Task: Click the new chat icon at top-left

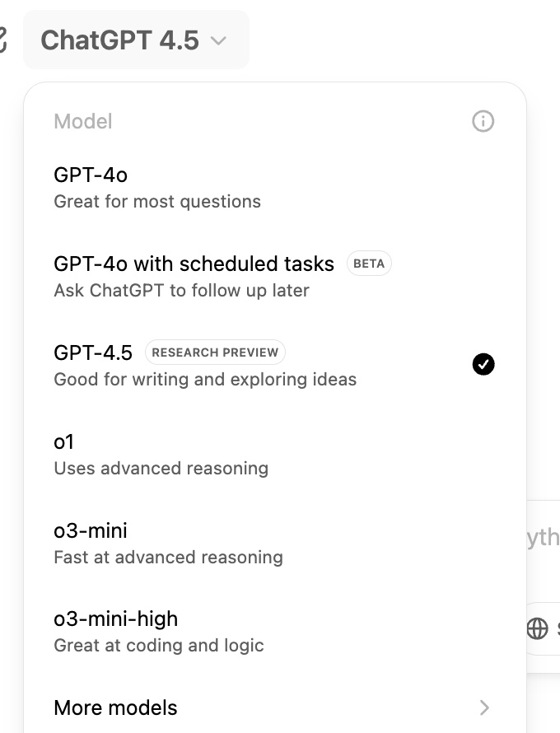Action: pos(2,40)
